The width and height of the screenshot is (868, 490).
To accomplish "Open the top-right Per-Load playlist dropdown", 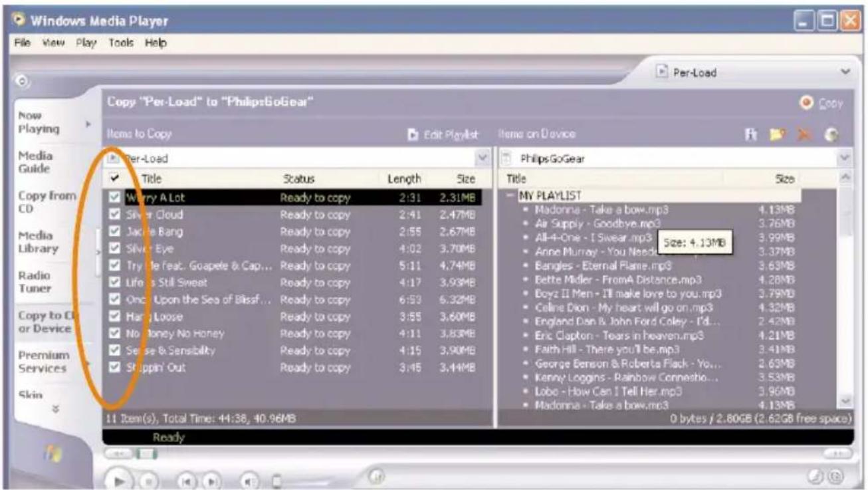I will pyautogui.click(x=845, y=72).
